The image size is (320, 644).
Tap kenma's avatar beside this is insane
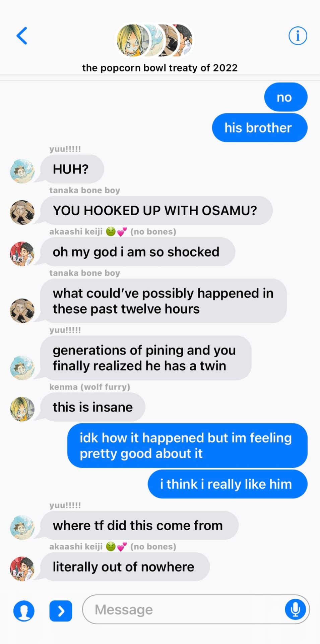22,409
